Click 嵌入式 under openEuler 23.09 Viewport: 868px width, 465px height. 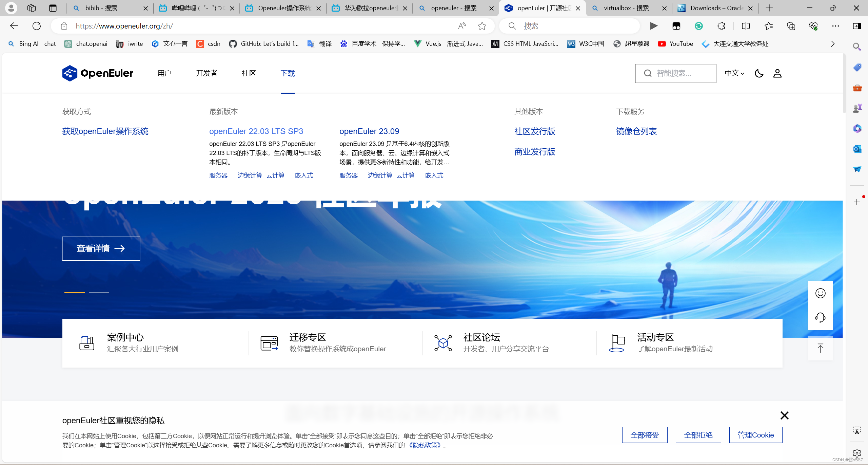pos(434,175)
